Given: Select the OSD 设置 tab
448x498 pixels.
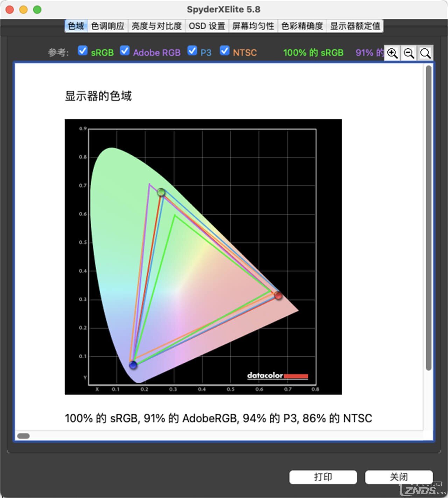Looking at the screenshot, I should (207, 26).
